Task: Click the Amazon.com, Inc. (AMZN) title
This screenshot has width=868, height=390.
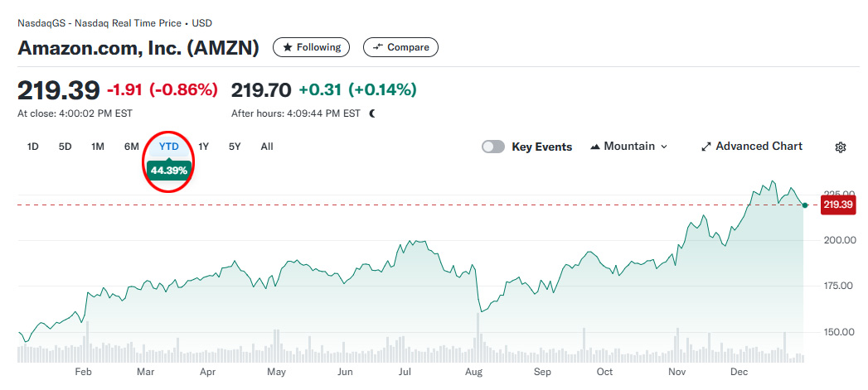Action: [x=138, y=48]
